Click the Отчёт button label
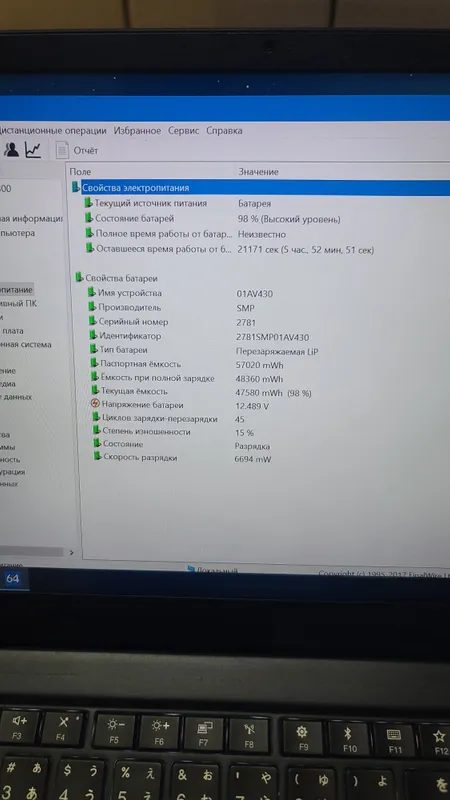Screen dimensions: 450x800 pyautogui.click(x=86, y=151)
